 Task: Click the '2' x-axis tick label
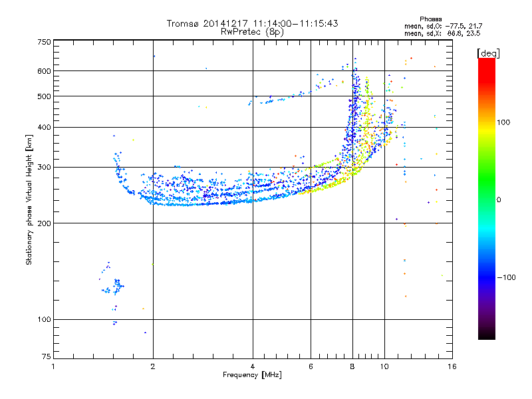[x=153, y=366]
